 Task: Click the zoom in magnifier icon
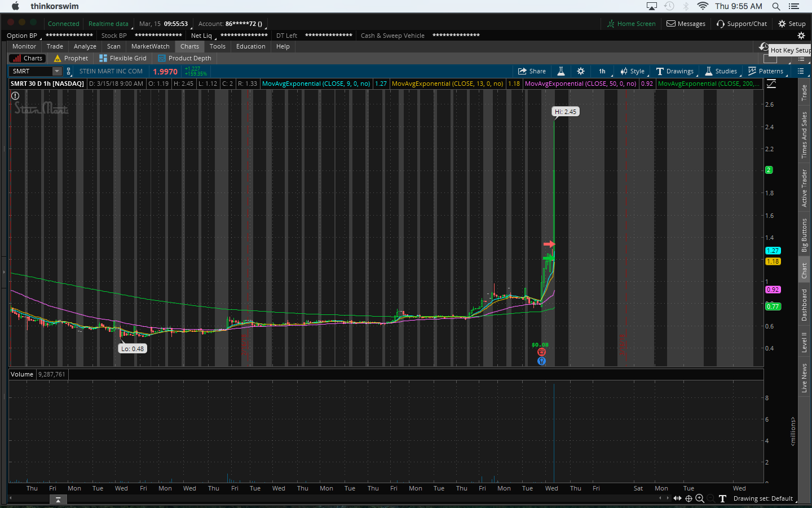point(700,498)
